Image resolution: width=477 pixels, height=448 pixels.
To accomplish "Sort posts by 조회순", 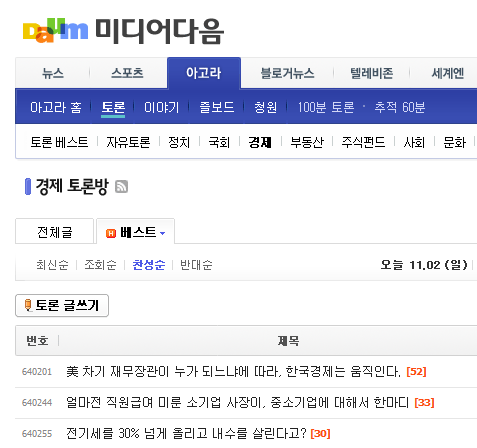I will 100,265.
